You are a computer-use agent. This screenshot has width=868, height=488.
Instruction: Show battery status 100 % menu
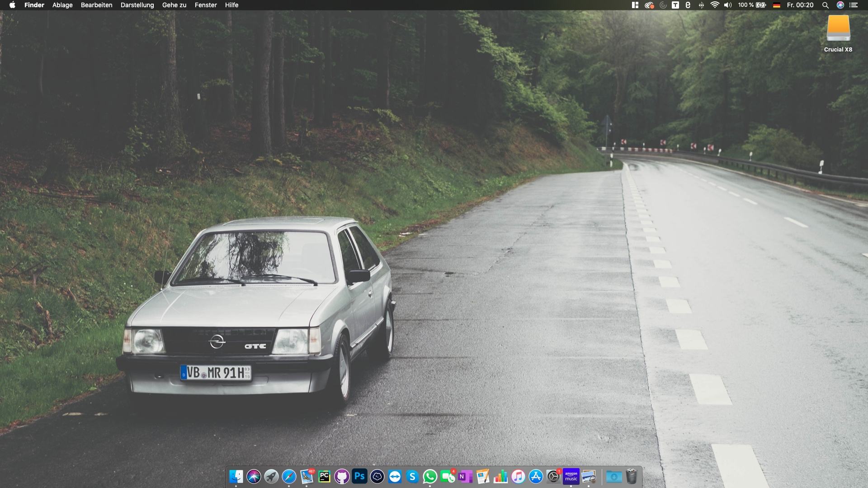pyautogui.click(x=752, y=5)
